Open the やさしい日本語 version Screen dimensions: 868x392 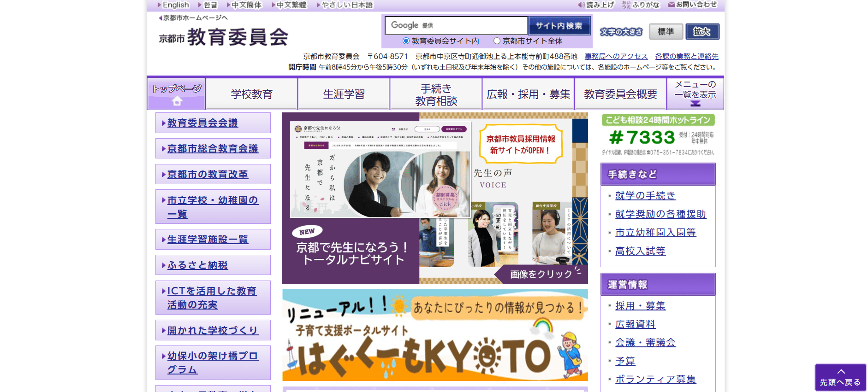345,5
